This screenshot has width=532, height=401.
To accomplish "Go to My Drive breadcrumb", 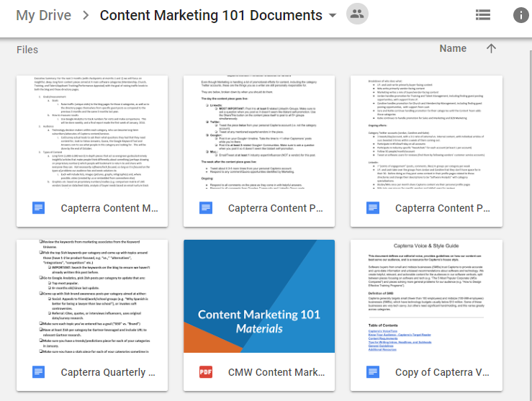I will pyautogui.click(x=43, y=16).
